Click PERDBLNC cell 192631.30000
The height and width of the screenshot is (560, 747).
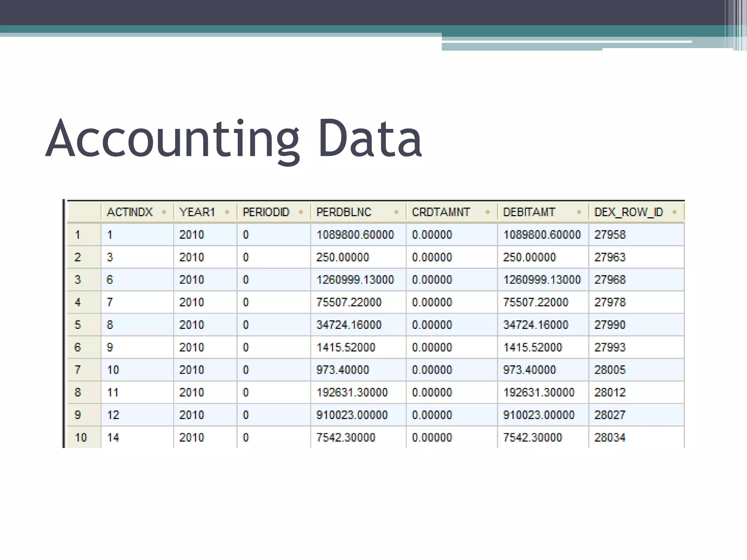pos(359,392)
